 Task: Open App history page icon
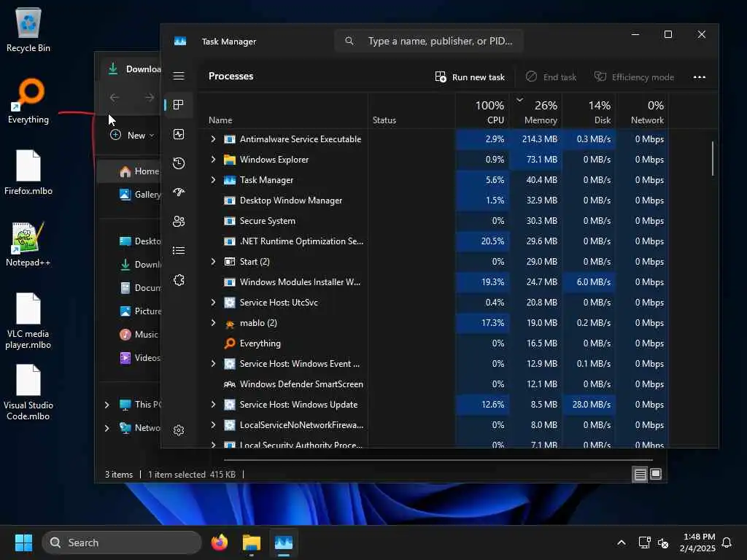point(179,163)
